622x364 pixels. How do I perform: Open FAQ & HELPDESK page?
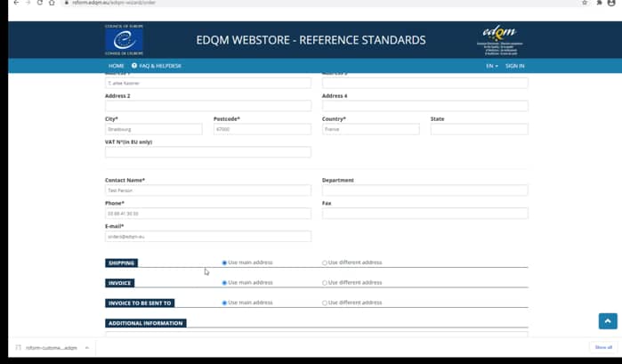pyautogui.click(x=160, y=66)
